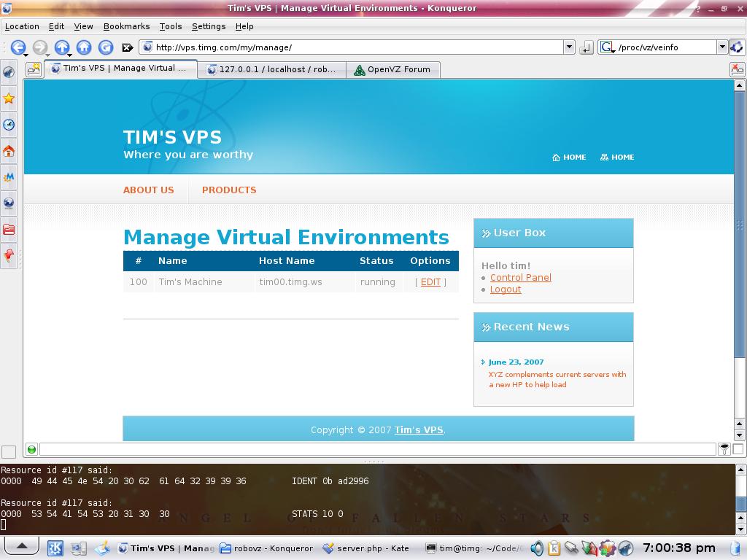Toggle the view link checkbox in status bar
The height and width of the screenshot is (560, 747).
tap(738, 449)
